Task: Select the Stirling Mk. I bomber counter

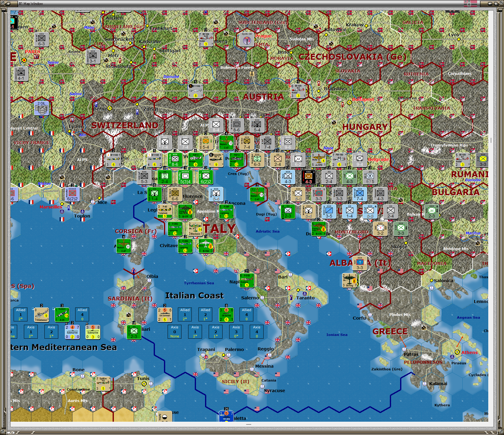Action: (349, 280)
